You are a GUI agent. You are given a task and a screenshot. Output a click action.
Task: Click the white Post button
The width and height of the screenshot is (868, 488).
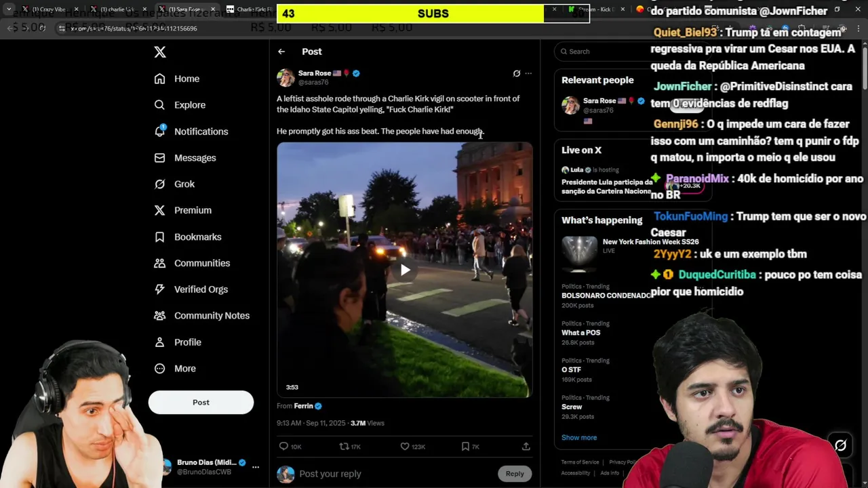201,402
